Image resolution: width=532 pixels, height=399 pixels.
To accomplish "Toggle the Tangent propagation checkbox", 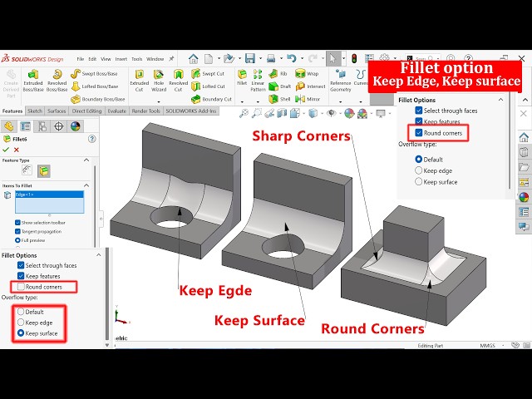I will tap(17, 231).
